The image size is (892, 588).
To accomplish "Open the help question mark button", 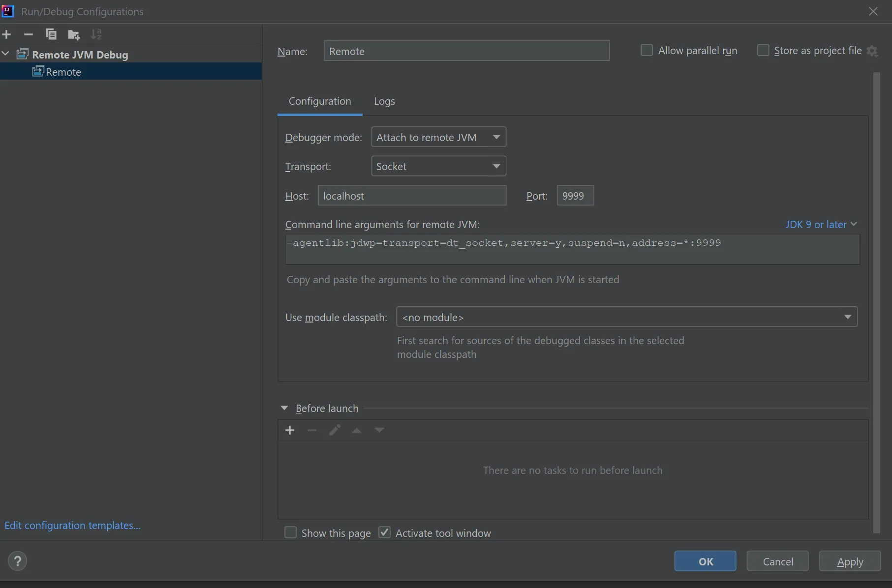I will pos(17,561).
